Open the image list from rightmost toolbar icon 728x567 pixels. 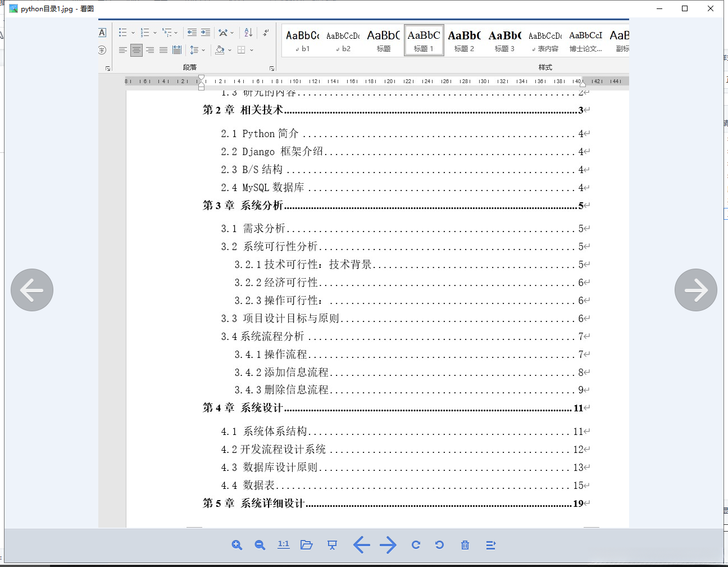[x=490, y=545]
